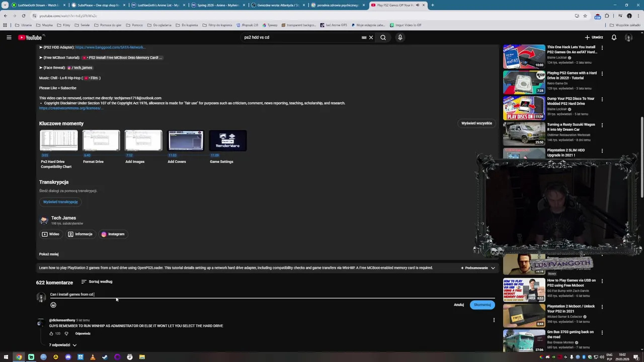
Task: Open the options menu on dickensanthony comment
Action: [x=494, y=320]
